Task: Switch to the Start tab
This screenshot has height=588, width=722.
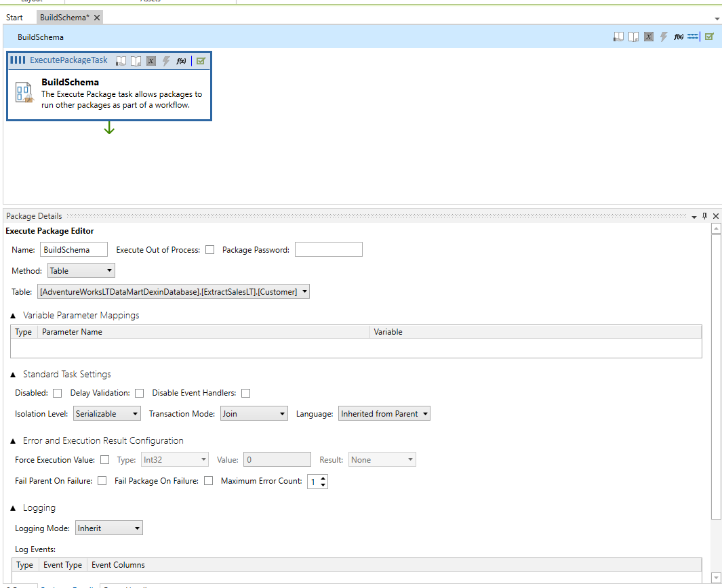Action: point(14,18)
